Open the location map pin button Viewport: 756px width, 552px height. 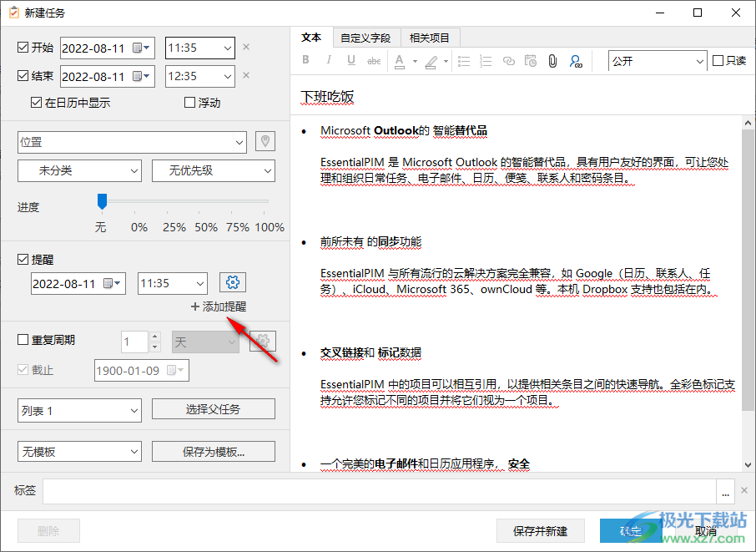click(265, 141)
